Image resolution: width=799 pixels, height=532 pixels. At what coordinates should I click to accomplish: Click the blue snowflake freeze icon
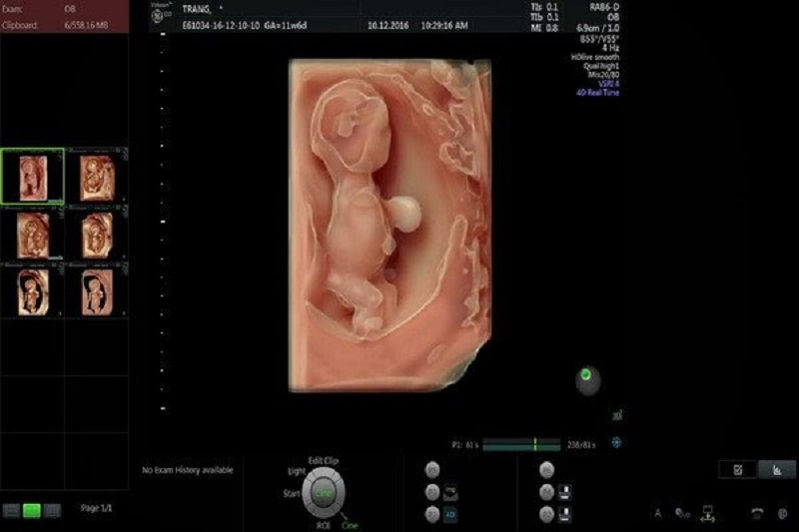point(616,442)
